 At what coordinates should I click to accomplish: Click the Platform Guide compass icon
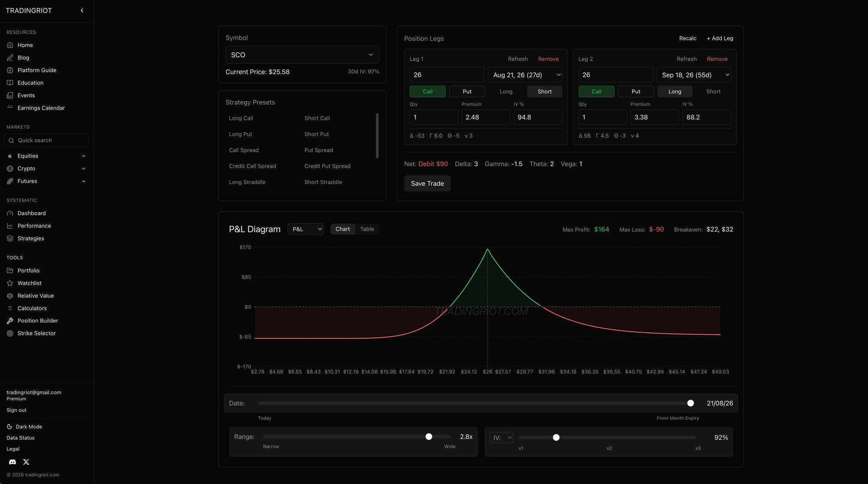pos(10,70)
